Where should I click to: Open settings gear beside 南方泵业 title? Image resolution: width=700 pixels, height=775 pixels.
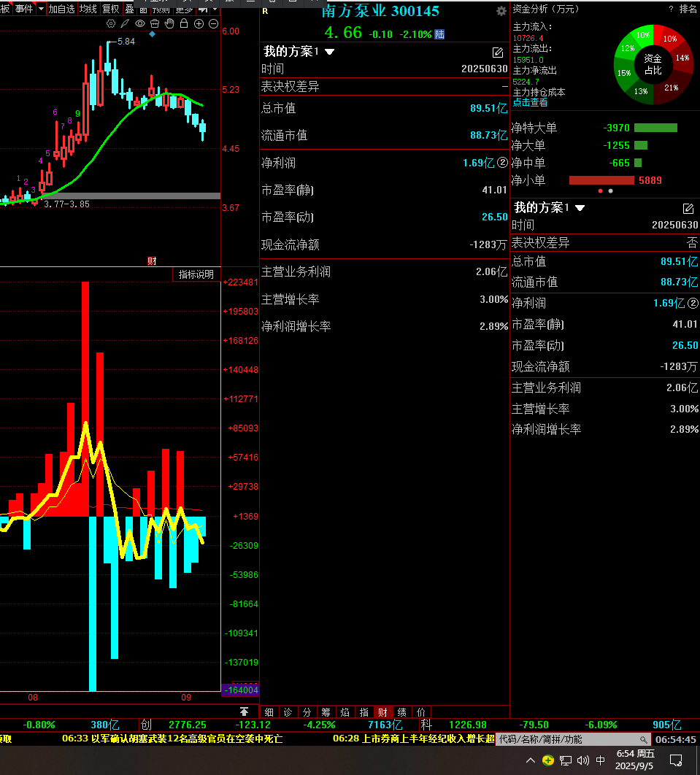coord(501,11)
